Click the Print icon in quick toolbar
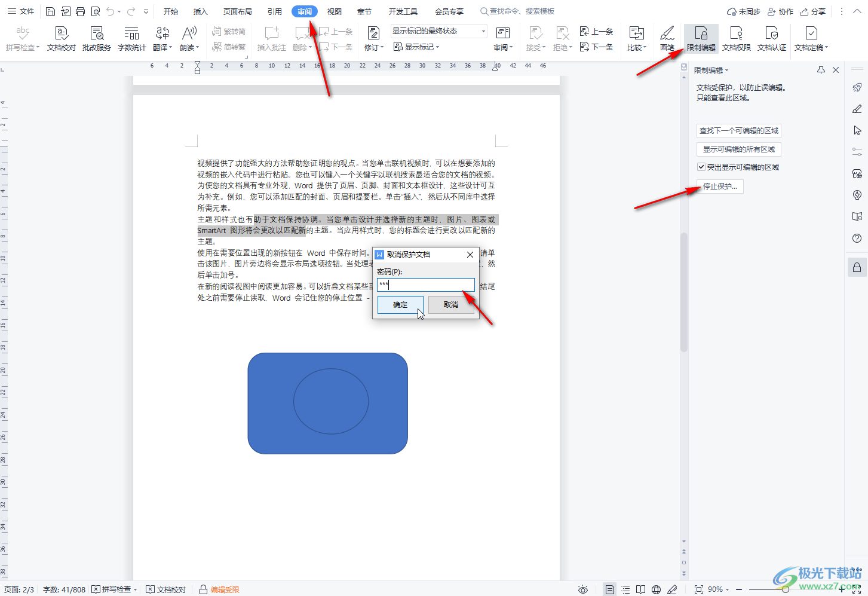The height and width of the screenshot is (596, 868). pos(80,11)
